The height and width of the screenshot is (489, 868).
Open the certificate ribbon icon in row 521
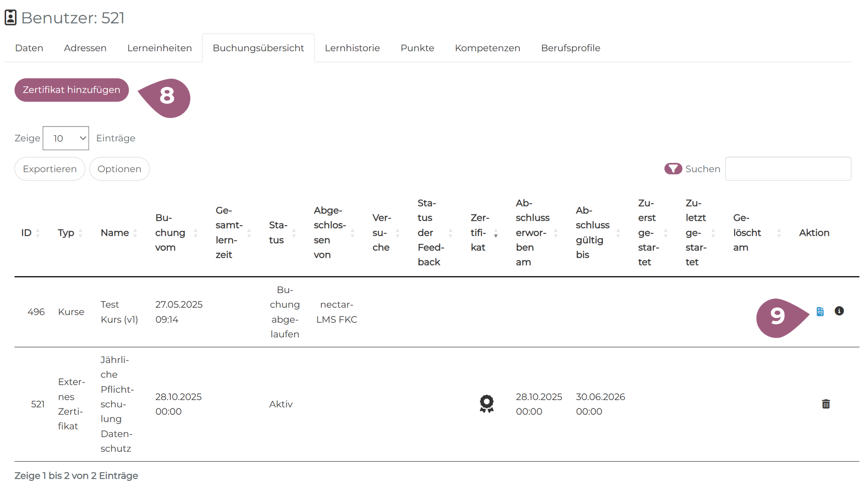[486, 404]
